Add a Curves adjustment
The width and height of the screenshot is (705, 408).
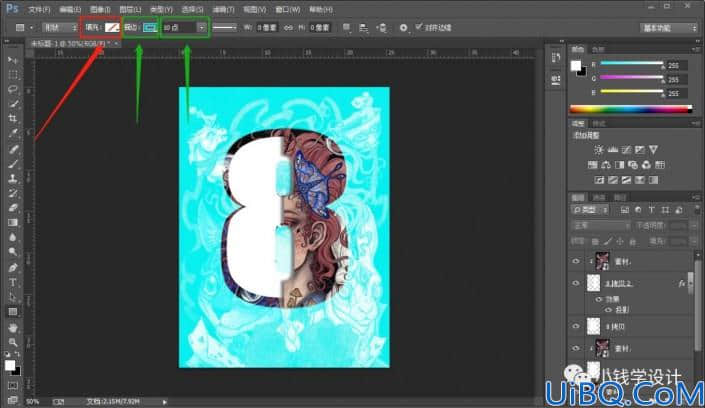point(626,150)
